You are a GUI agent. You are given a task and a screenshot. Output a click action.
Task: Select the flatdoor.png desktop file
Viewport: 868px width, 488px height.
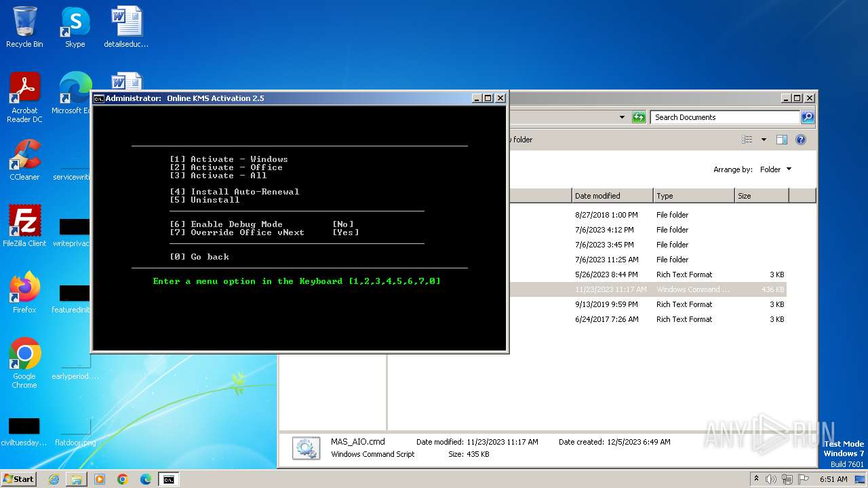pos(75,431)
